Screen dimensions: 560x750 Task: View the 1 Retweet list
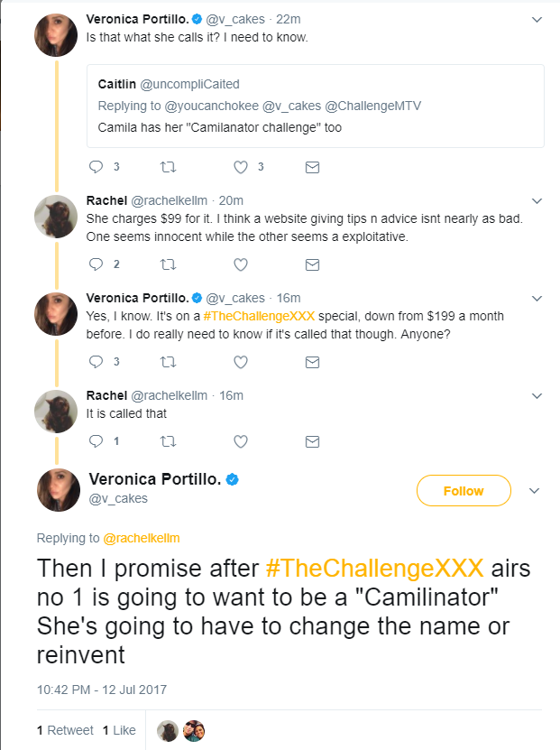click(65, 730)
